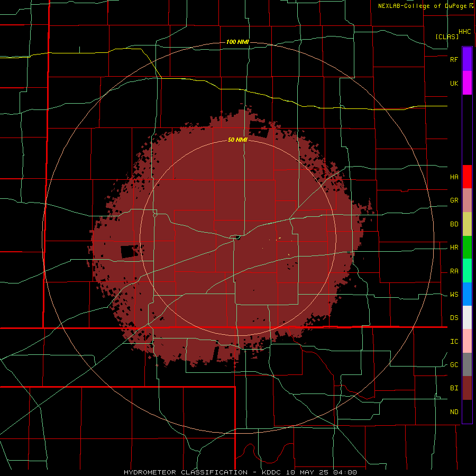Image resolution: width=476 pixels, height=476 pixels.
Task: Click the KDDC radar site marker at center
Action: [237, 237]
